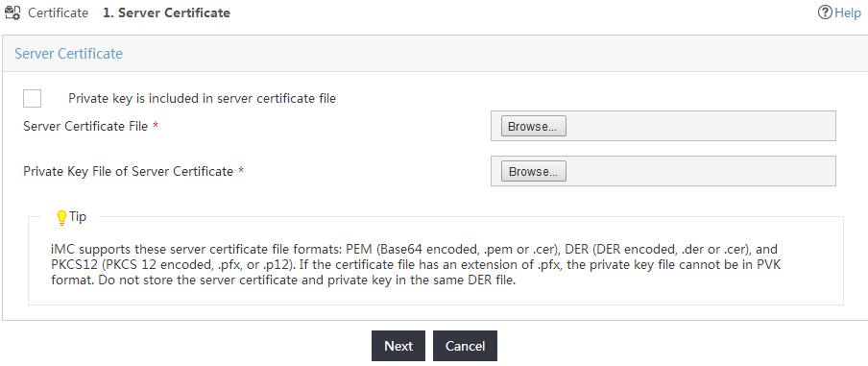This screenshot has width=868, height=366.
Task: Click the Server Certificate File input field
Action: tap(663, 126)
